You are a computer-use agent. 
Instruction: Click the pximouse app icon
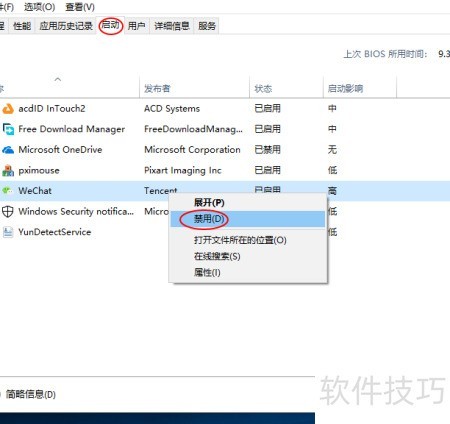pos(8,170)
